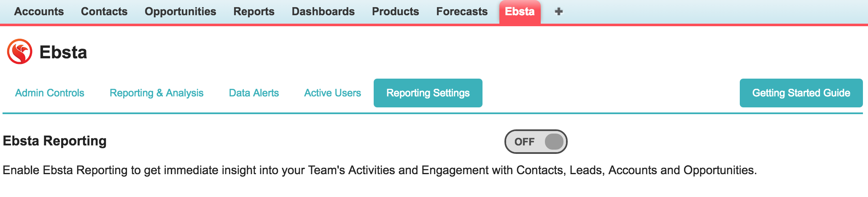Go to the Contacts tab
Image resolution: width=868 pixels, height=197 pixels.
point(104,11)
